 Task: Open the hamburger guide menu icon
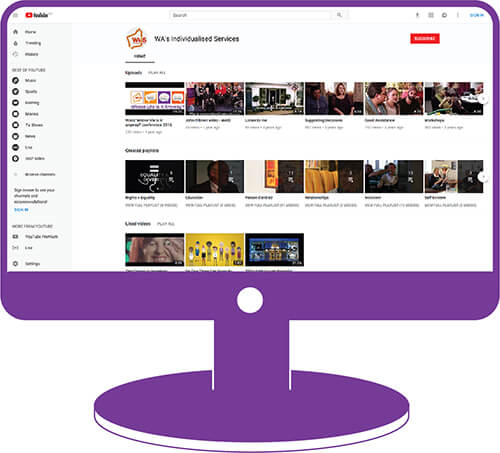coord(15,15)
